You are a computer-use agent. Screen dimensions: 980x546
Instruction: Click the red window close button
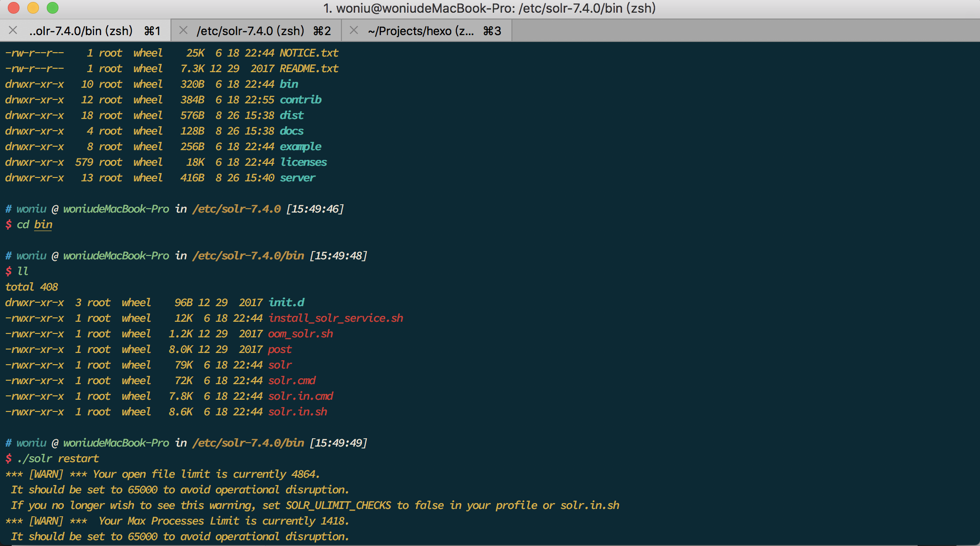tap(14, 8)
